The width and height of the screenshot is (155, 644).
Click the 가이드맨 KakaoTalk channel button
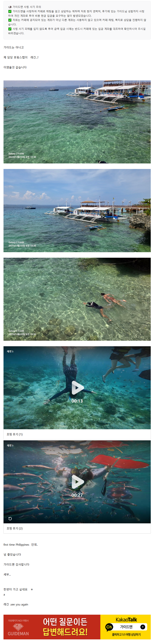(126, 626)
